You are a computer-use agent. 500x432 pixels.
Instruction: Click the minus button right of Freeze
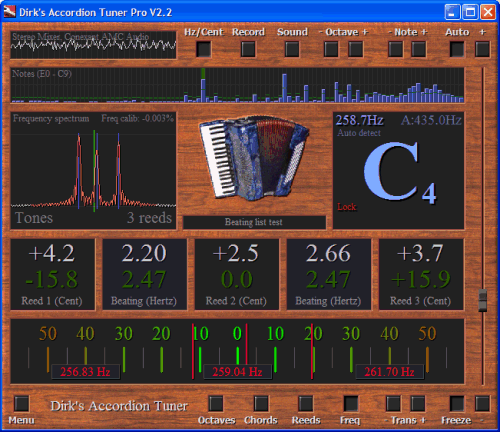[482, 403]
